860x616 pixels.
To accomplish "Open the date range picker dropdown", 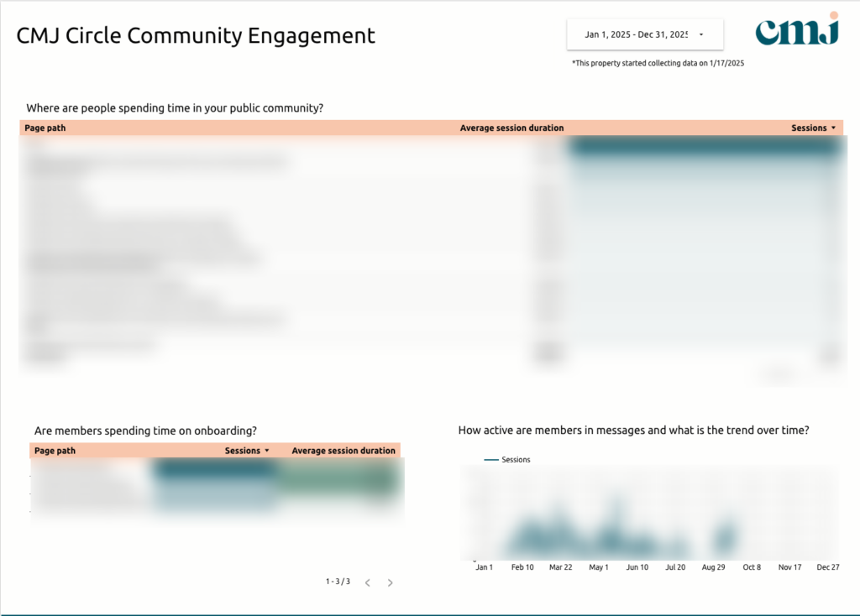I will [x=644, y=34].
